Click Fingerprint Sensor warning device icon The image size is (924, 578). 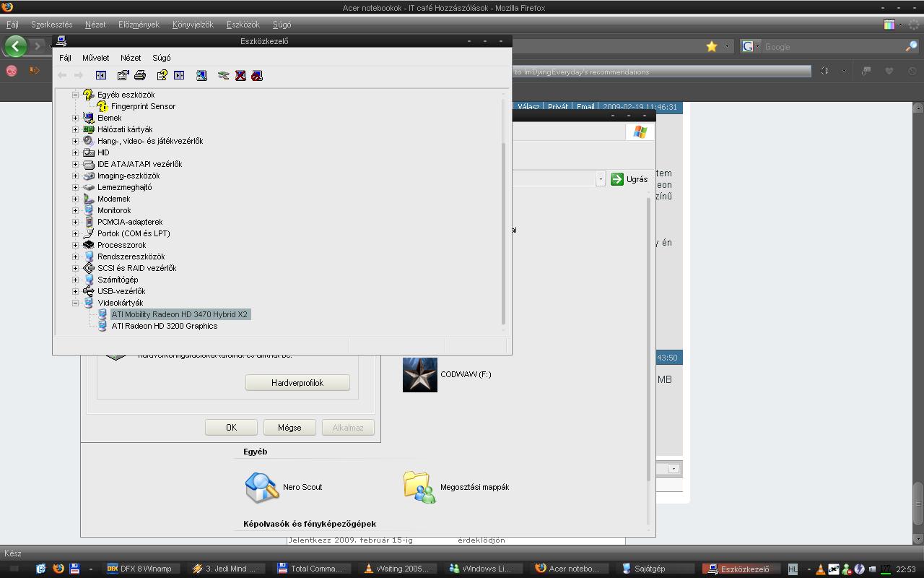pos(103,106)
